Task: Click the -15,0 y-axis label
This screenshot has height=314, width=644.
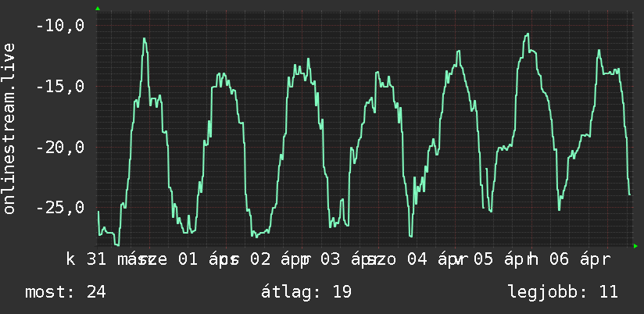Action: pos(60,87)
